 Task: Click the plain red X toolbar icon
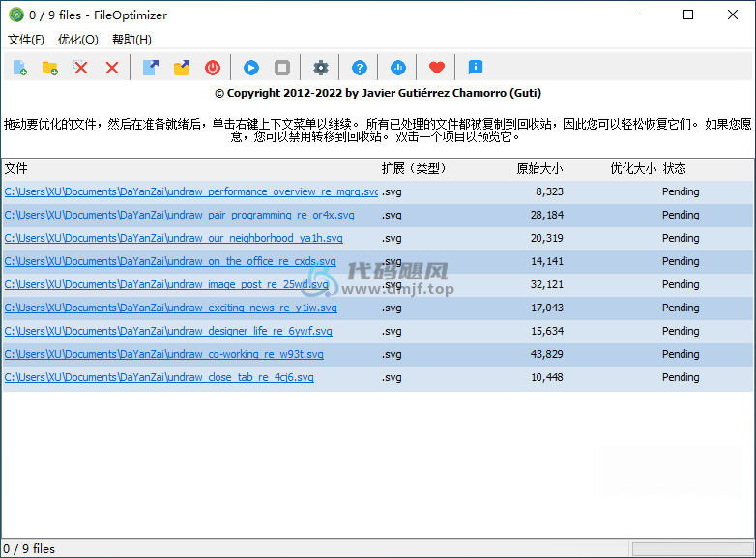[112, 68]
